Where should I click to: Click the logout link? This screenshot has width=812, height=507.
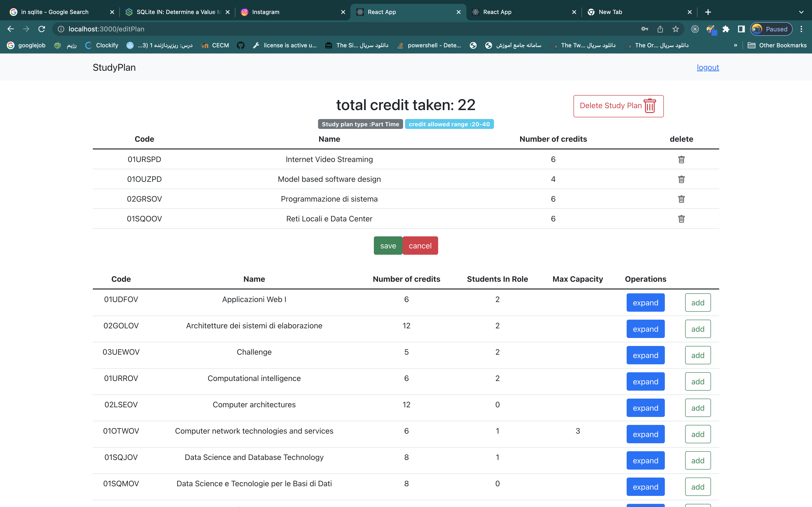click(708, 67)
